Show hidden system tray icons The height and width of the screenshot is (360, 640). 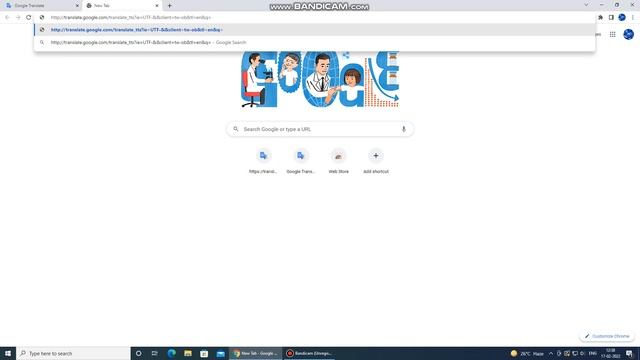click(551, 353)
